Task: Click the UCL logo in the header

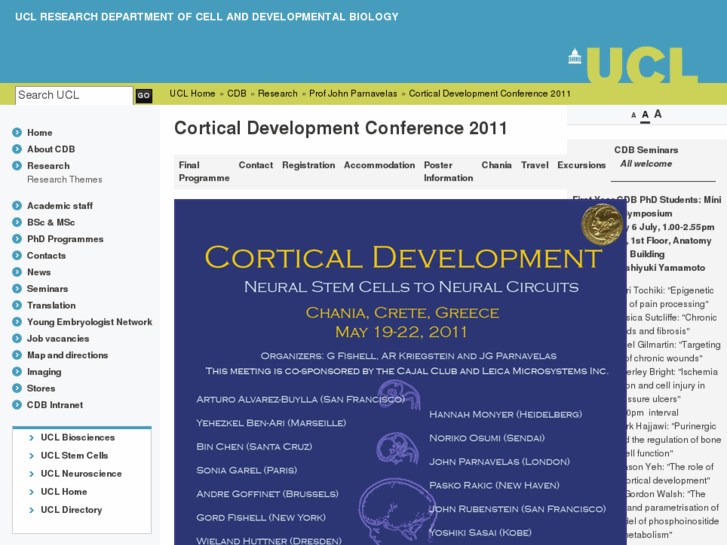Action: point(633,65)
